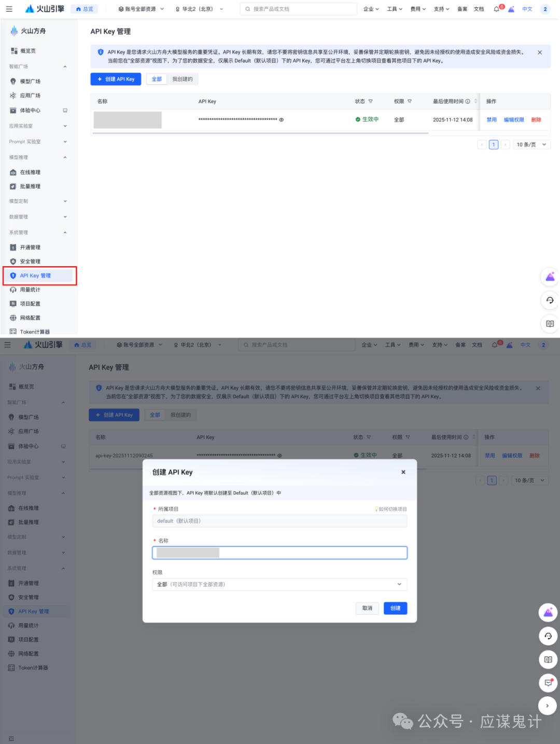
Task: Open the 10条/页 page size dropdown
Action: [x=531, y=144]
